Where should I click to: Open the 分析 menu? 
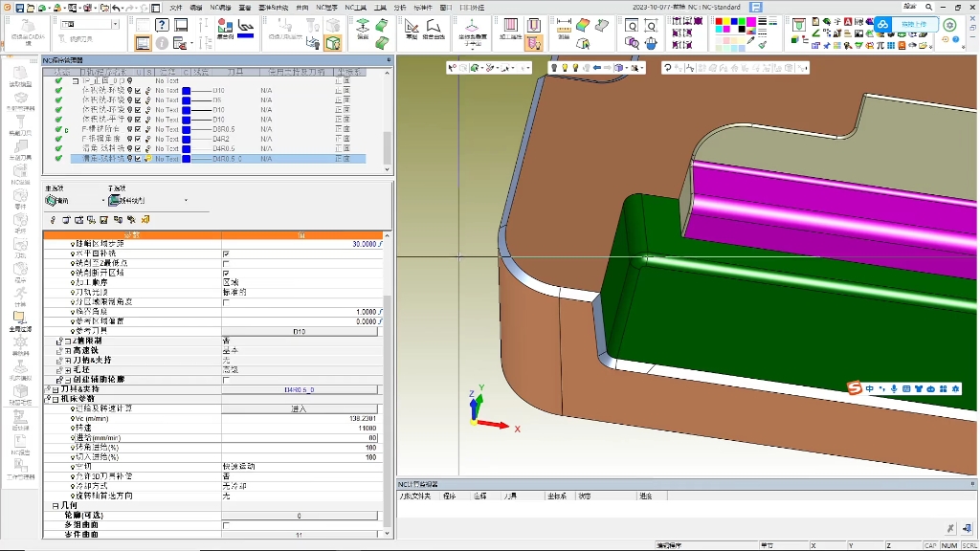399,7
